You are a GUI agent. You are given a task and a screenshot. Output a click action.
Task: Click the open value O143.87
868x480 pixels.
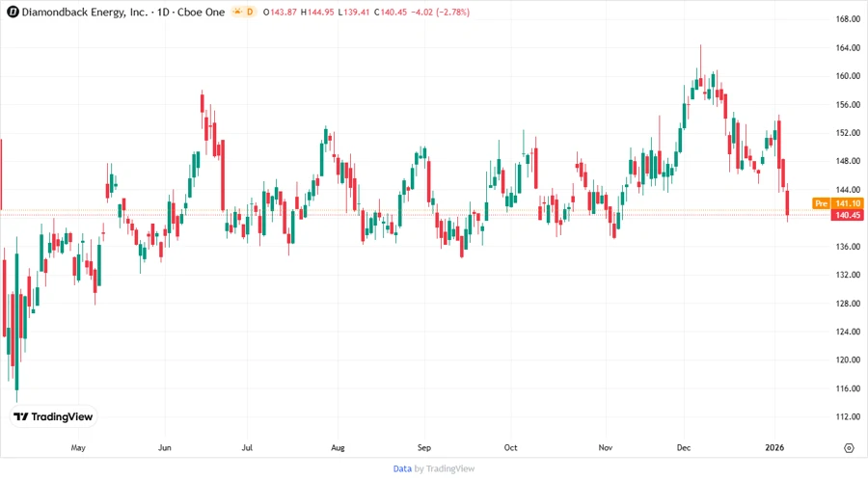pos(280,13)
